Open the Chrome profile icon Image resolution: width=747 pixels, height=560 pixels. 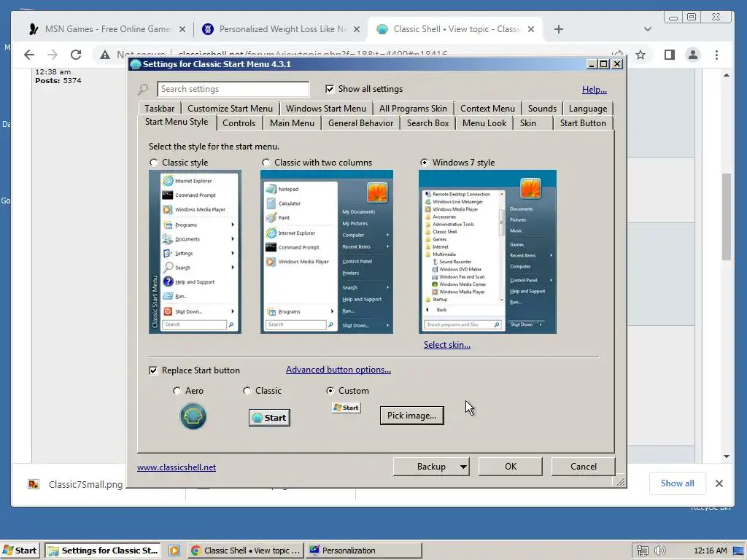[693, 55]
